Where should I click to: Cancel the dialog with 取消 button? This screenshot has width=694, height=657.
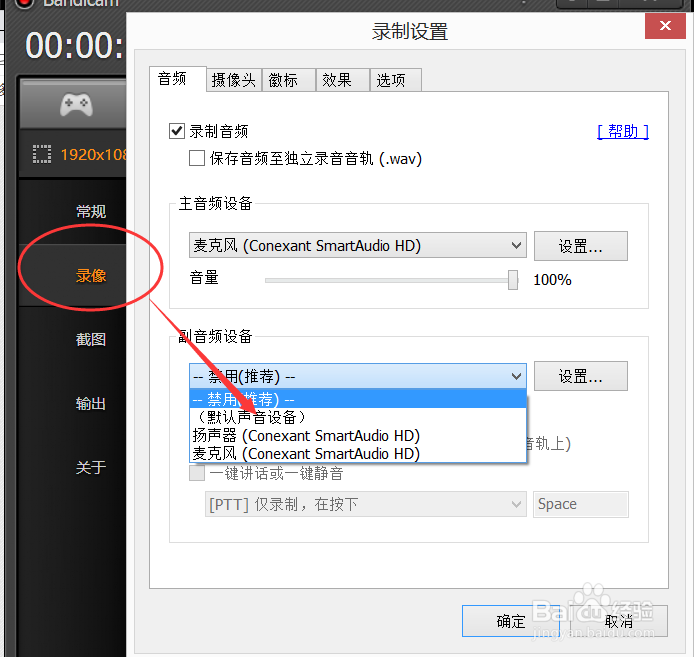click(619, 621)
